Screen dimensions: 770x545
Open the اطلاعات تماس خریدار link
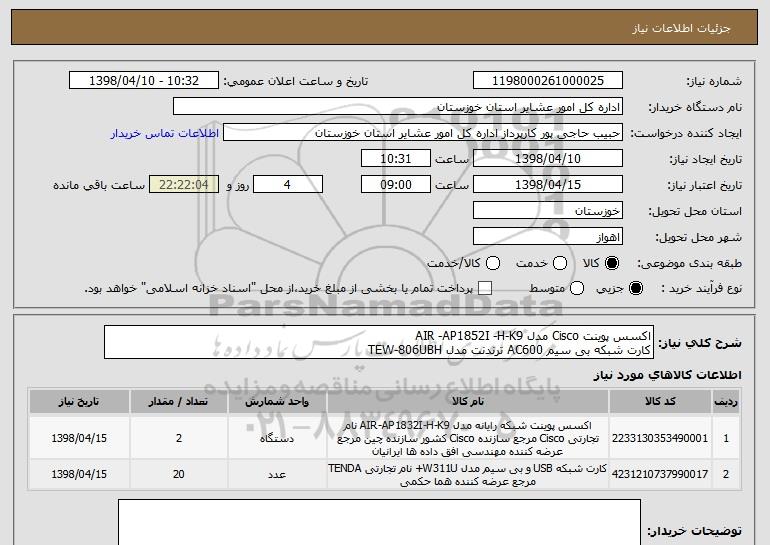165,134
